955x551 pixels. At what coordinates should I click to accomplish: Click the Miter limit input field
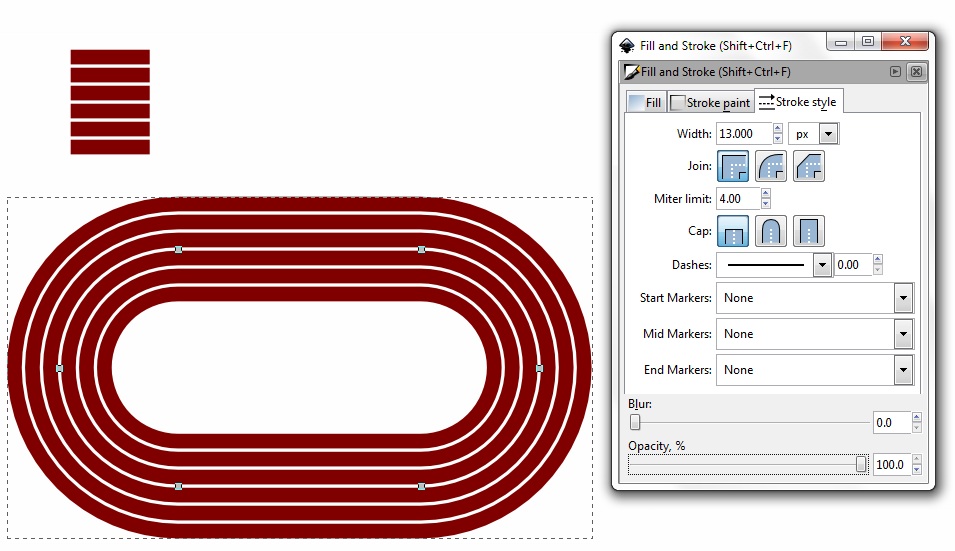point(738,198)
